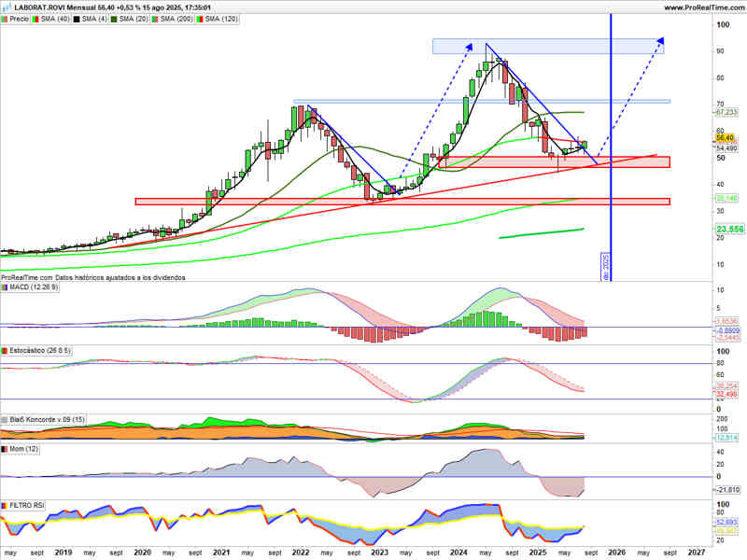Click the SMA (120) legend icon
This screenshot has height=560, width=747.
tap(200, 19)
